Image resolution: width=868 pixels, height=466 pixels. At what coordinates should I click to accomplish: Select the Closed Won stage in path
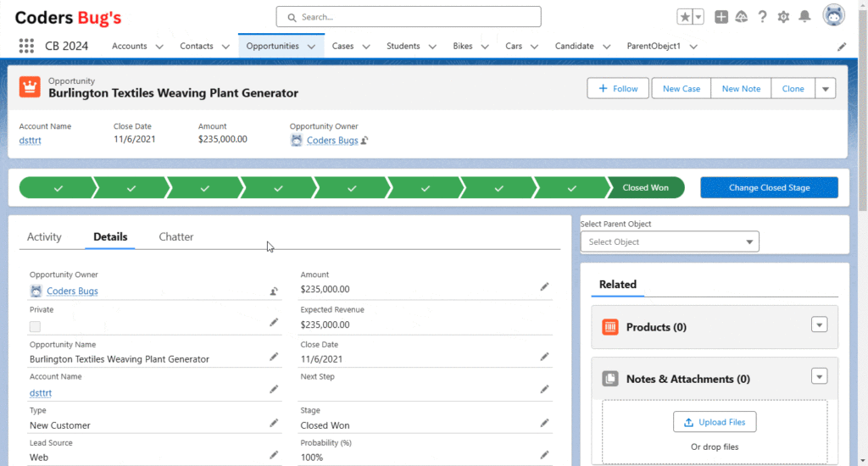(645, 187)
